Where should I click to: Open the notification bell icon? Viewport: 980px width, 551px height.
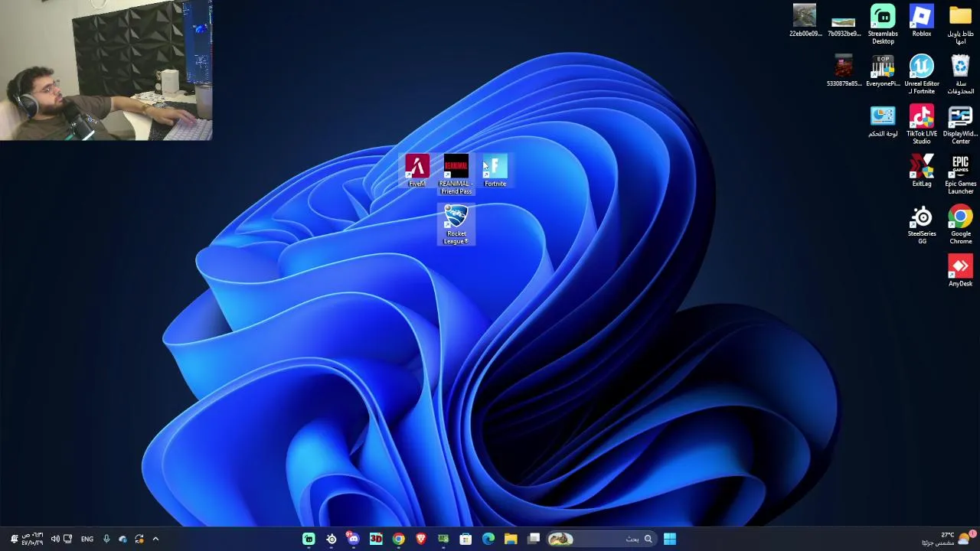coord(13,539)
